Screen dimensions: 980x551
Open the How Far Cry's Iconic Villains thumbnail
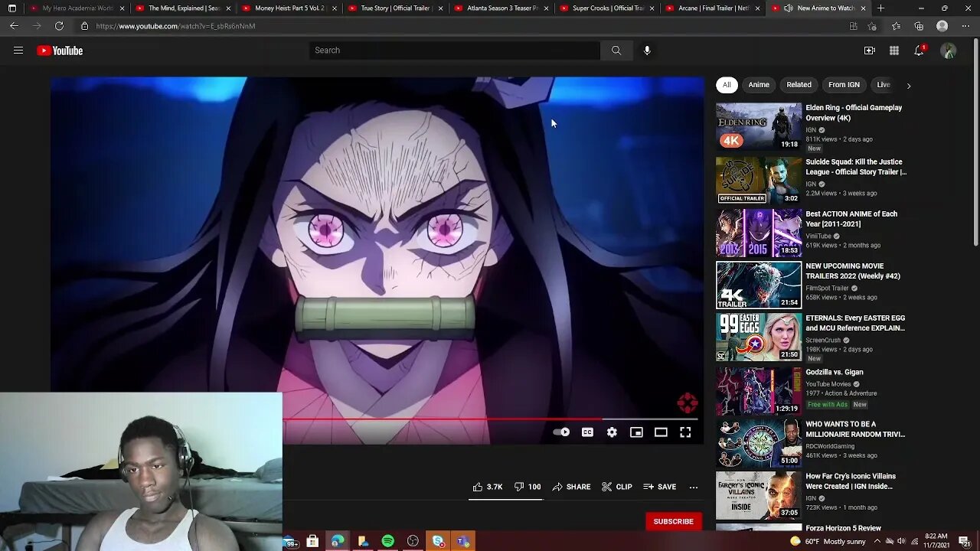point(759,495)
